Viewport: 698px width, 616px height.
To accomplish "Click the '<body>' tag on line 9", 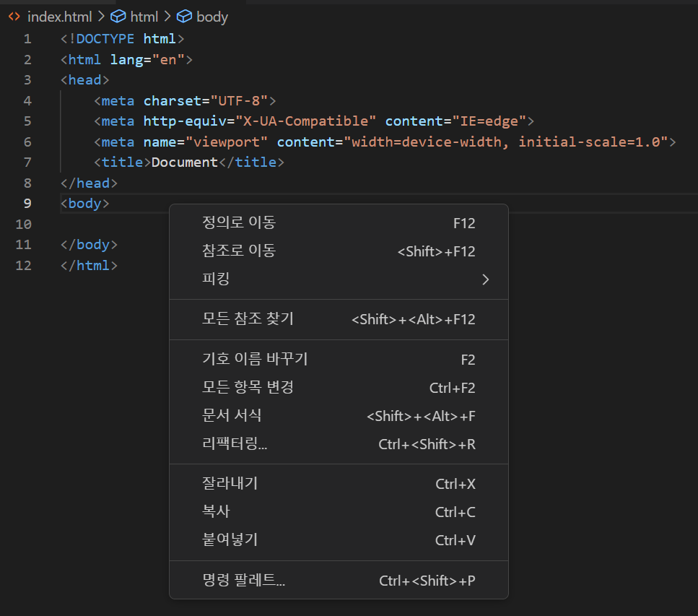I will coord(85,204).
